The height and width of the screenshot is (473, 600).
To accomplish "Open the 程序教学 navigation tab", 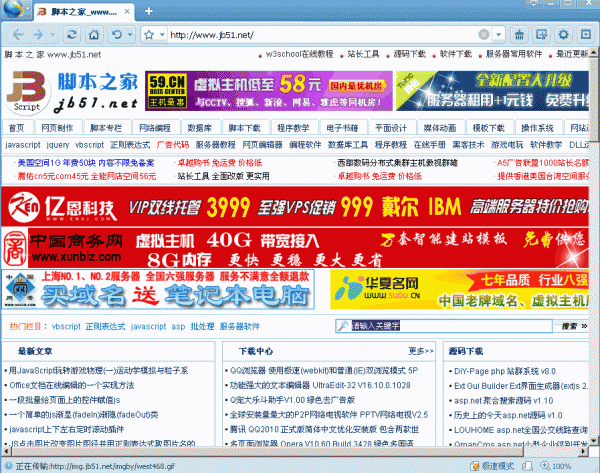I will (x=293, y=128).
